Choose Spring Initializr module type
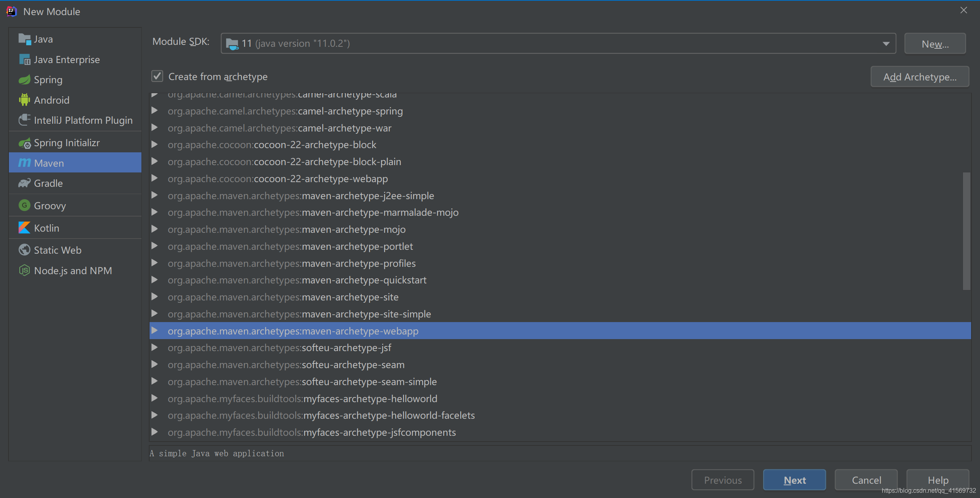This screenshot has width=980, height=498. (75, 143)
